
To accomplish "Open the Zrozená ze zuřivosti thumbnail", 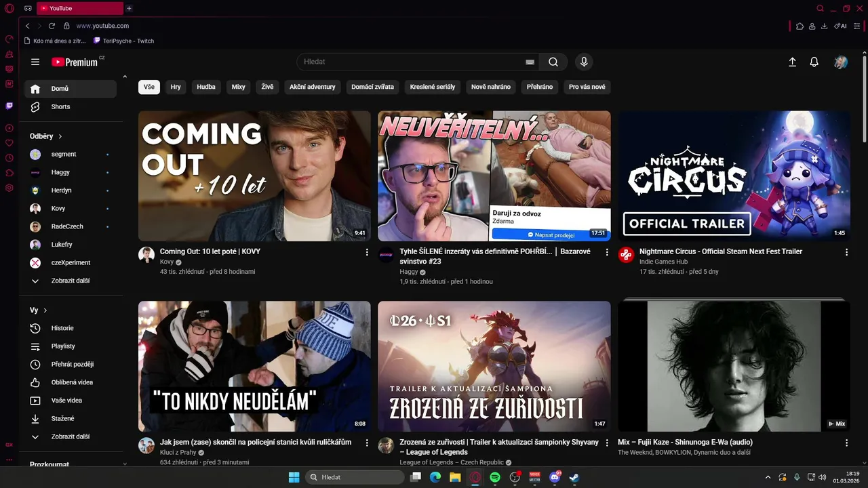I will [x=494, y=367].
